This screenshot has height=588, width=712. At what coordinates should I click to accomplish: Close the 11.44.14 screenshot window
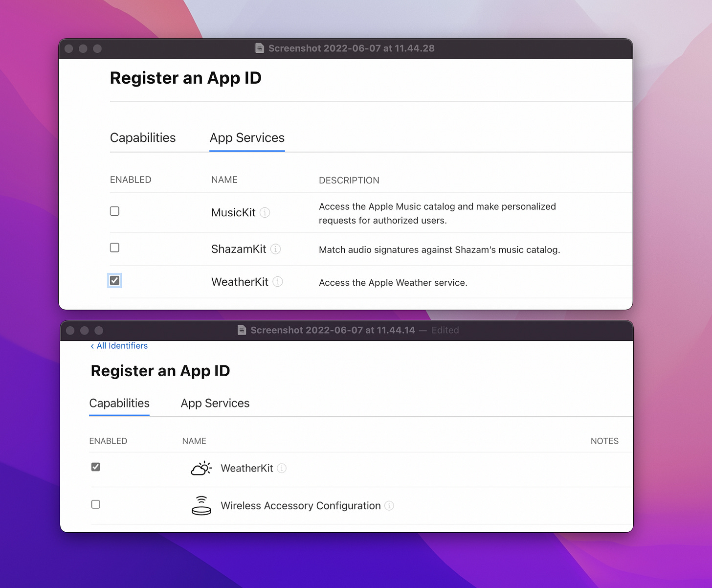pos(70,330)
